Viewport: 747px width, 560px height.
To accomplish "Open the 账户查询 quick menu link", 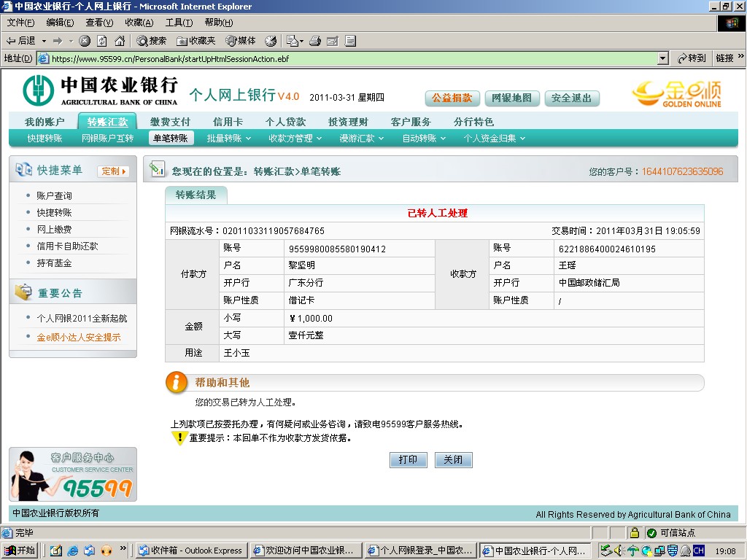I will click(x=54, y=195).
